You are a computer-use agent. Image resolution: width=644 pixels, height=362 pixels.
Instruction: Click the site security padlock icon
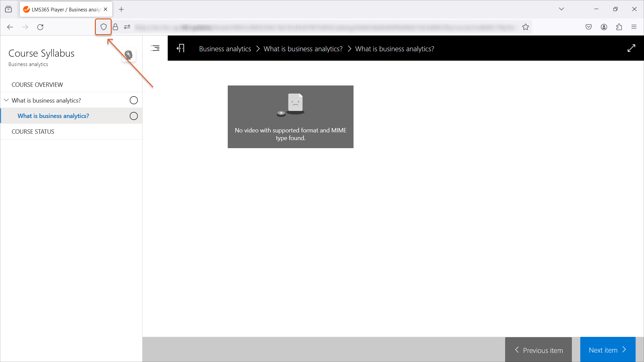[115, 27]
